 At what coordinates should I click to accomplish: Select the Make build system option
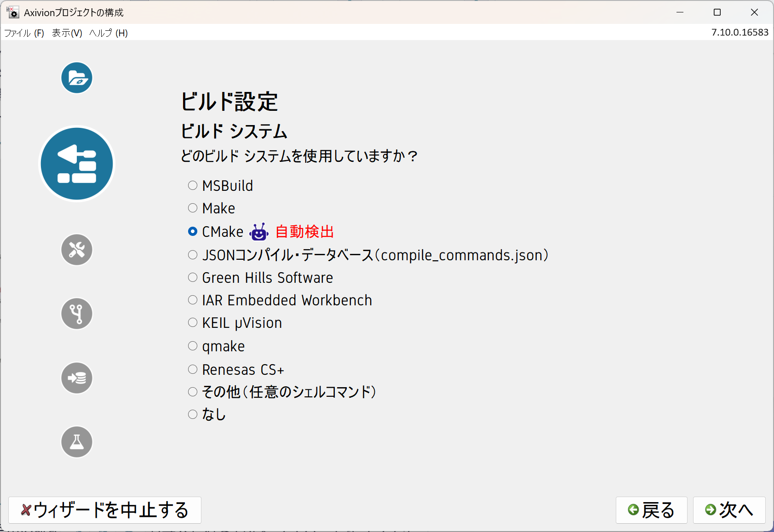tap(193, 208)
